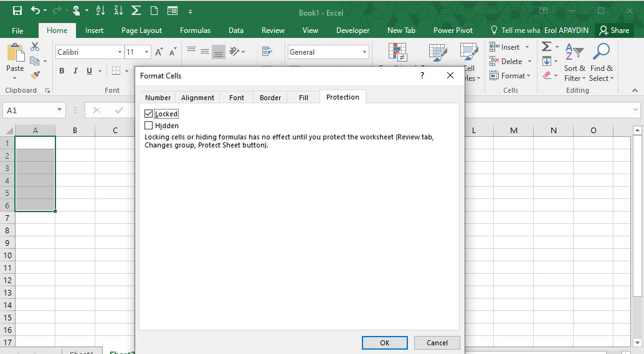This screenshot has width=644, height=354.
Task: Click the Paste clipboard icon
Action: 15,54
